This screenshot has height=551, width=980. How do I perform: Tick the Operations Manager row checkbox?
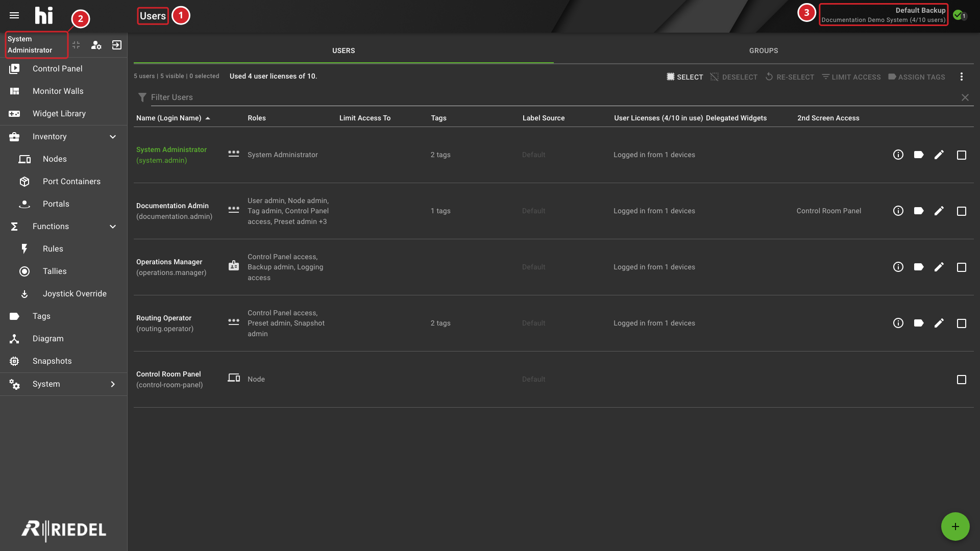coord(961,267)
